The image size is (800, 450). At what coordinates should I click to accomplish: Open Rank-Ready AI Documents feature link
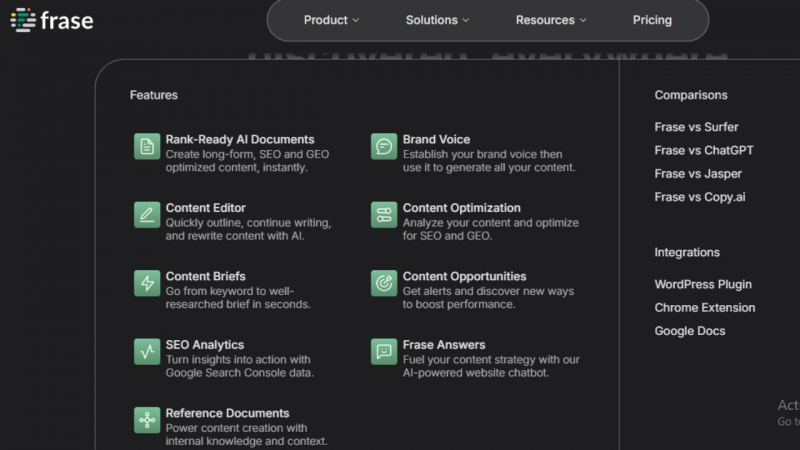coord(240,139)
